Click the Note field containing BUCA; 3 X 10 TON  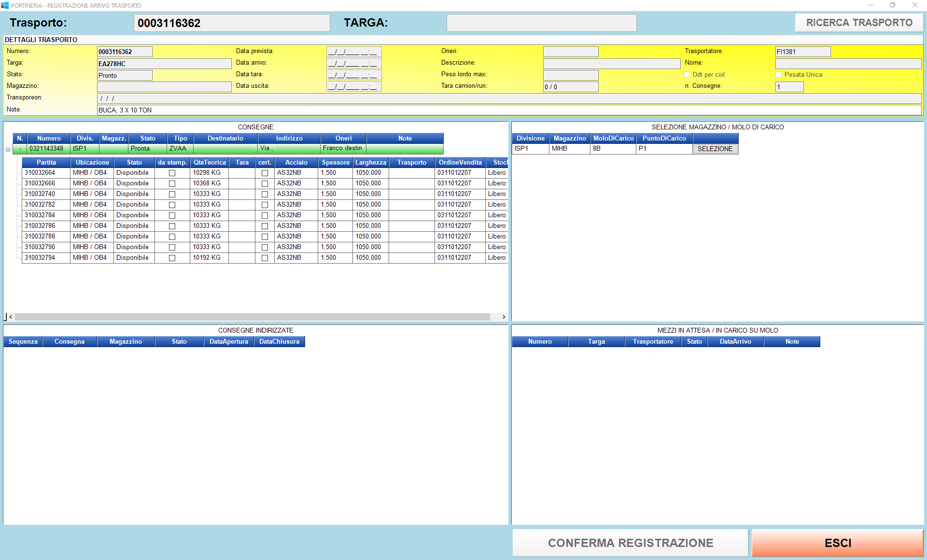click(509, 110)
